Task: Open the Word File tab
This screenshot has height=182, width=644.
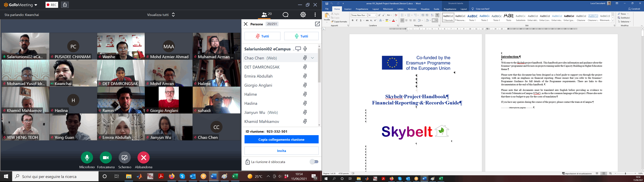Action: pyautogui.click(x=327, y=9)
